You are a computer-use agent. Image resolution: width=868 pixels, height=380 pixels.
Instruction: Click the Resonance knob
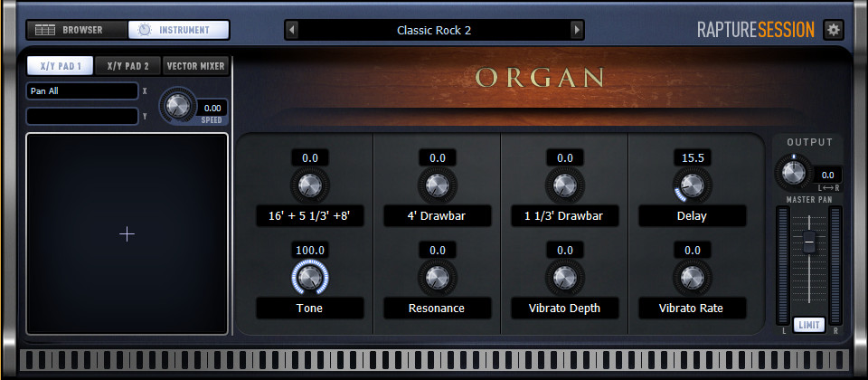(x=438, y=277)
